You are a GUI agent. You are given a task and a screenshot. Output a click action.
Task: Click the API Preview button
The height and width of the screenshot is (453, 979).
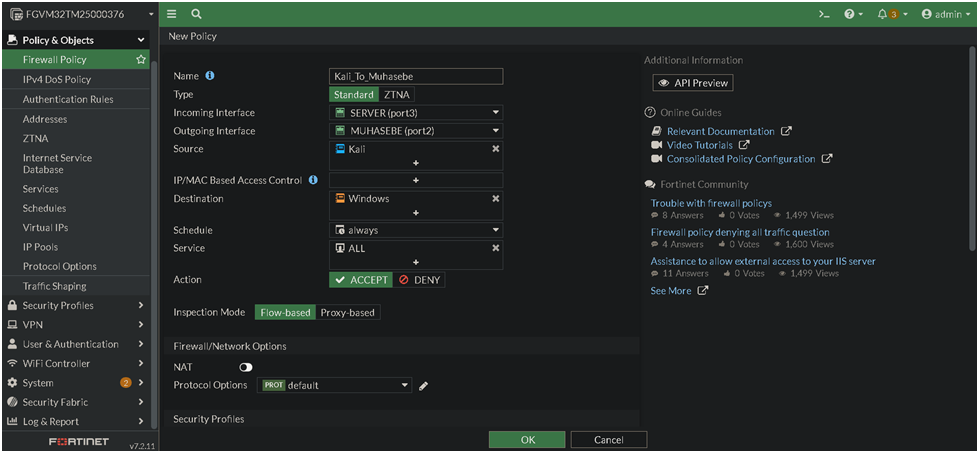(x=693, y=83)
